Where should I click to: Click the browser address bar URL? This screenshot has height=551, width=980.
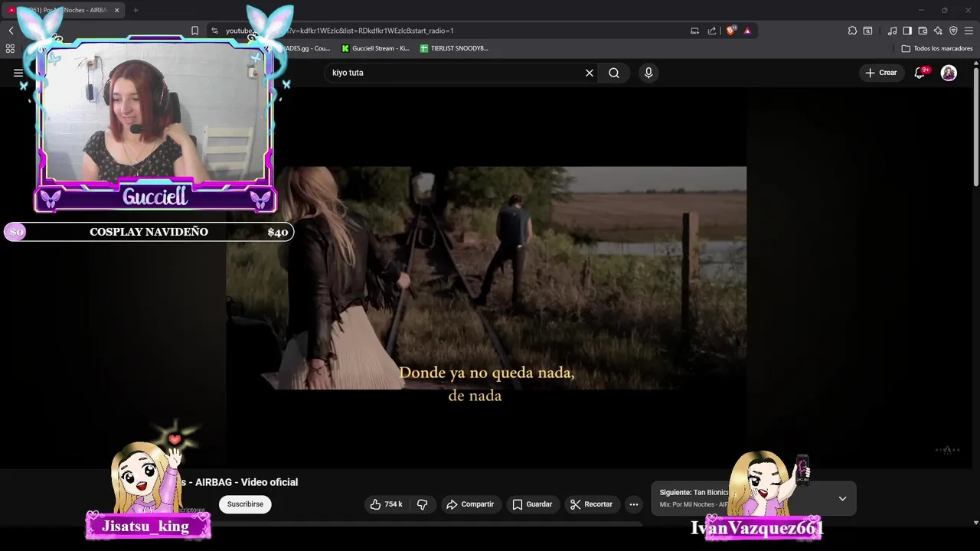[452, 31]
